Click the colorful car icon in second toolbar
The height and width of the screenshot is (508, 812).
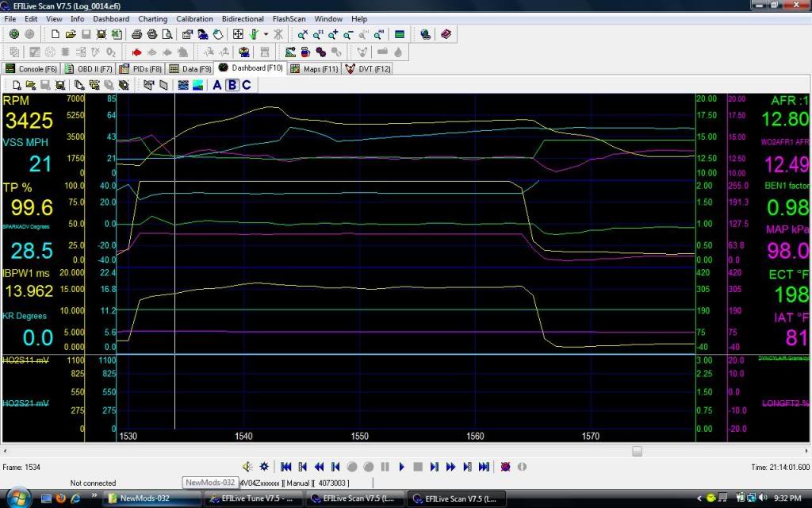pos(244,52)
